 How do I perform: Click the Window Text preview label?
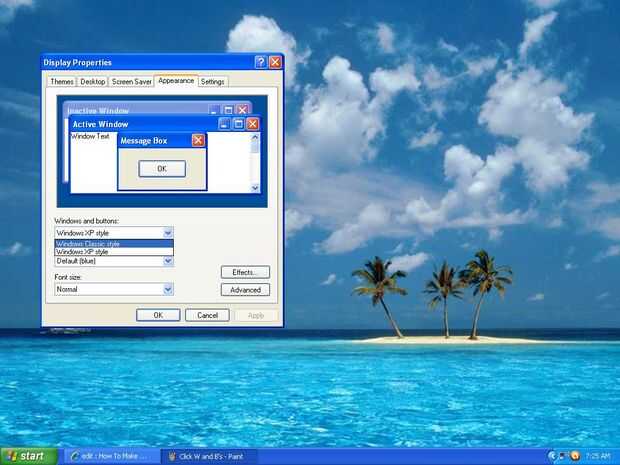pyautogui.click(x=90, y=136)
